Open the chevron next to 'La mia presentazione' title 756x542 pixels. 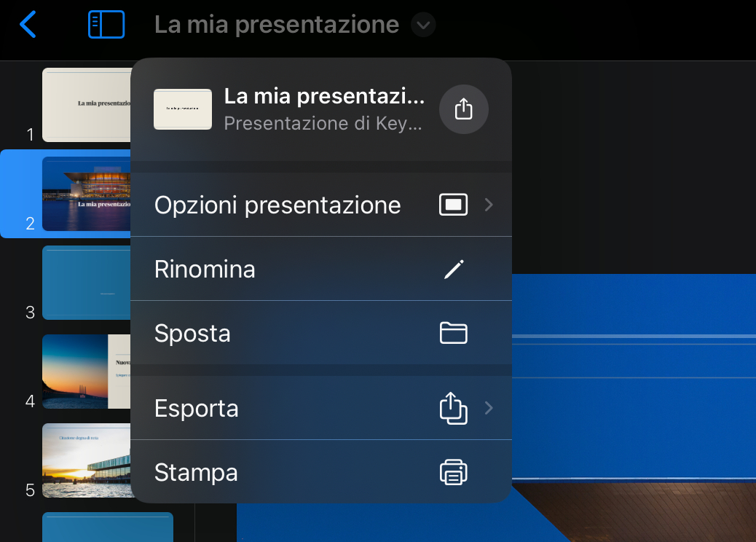[x=422, y=24]
